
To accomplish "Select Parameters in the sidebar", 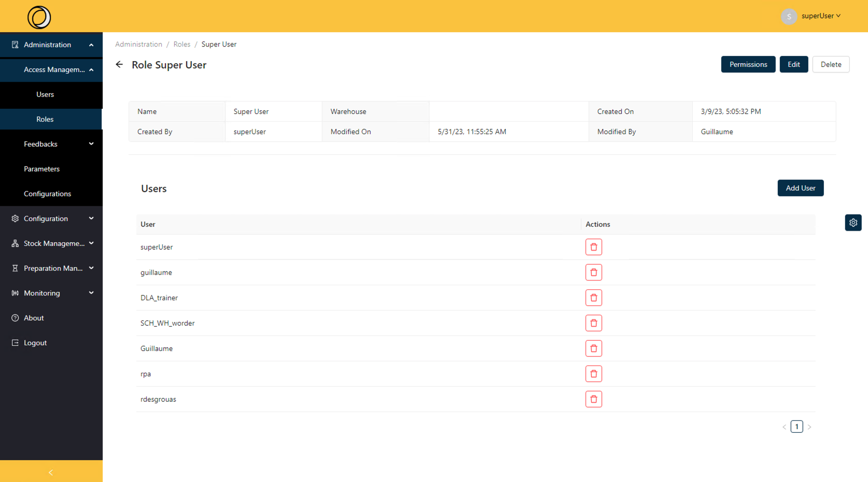I will point(41,169).
